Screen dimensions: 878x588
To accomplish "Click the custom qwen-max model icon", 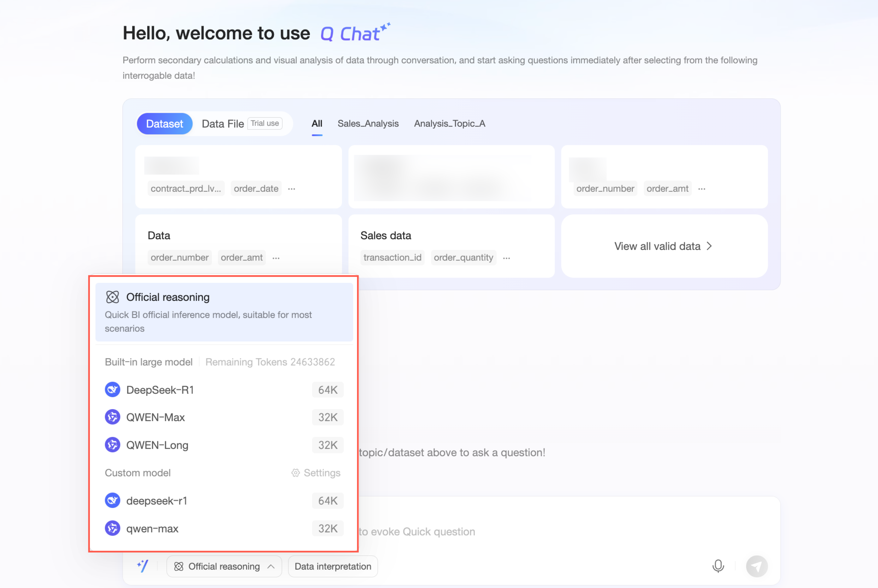I will 113,528.
